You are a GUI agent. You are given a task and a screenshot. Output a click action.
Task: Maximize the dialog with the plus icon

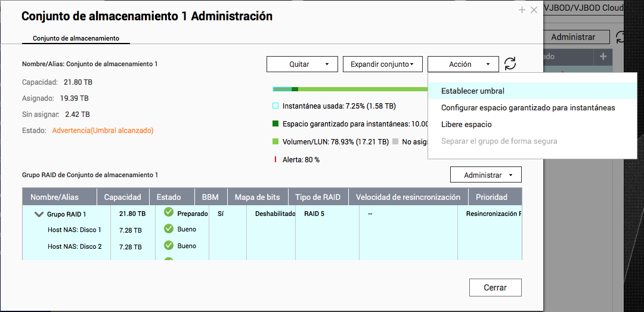click(x=522, y=10)
